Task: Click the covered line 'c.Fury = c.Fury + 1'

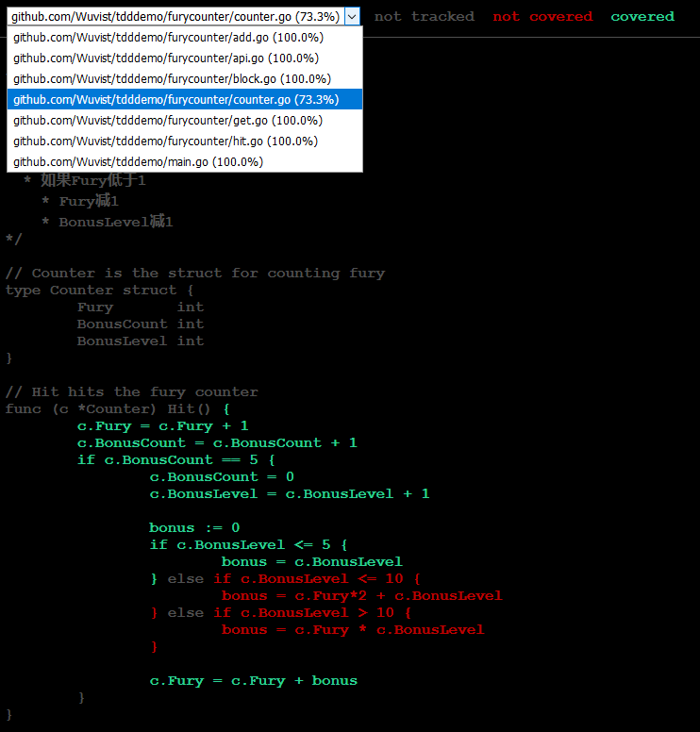Action: coord(163,426)
